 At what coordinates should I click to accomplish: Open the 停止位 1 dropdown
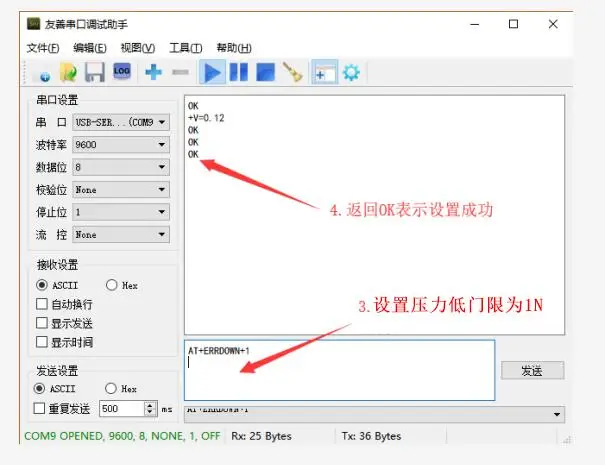pos(121,212)
